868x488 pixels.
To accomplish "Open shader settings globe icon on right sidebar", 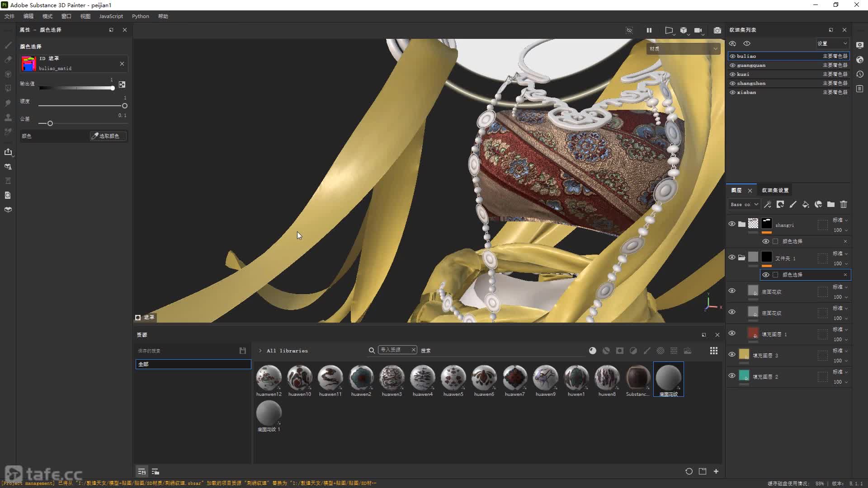I will click(860, 60).
